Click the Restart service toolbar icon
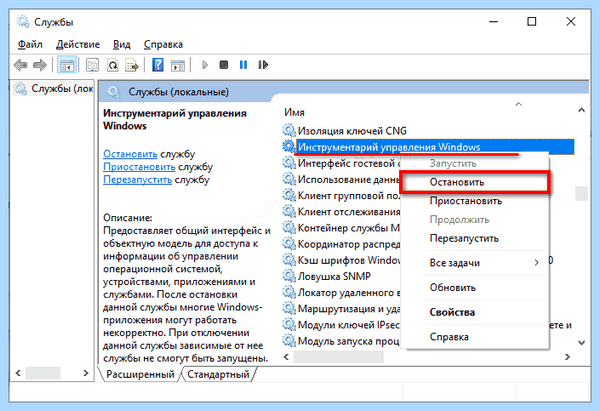Viewport: 600px width, 411px height. [x=263, y=65]
